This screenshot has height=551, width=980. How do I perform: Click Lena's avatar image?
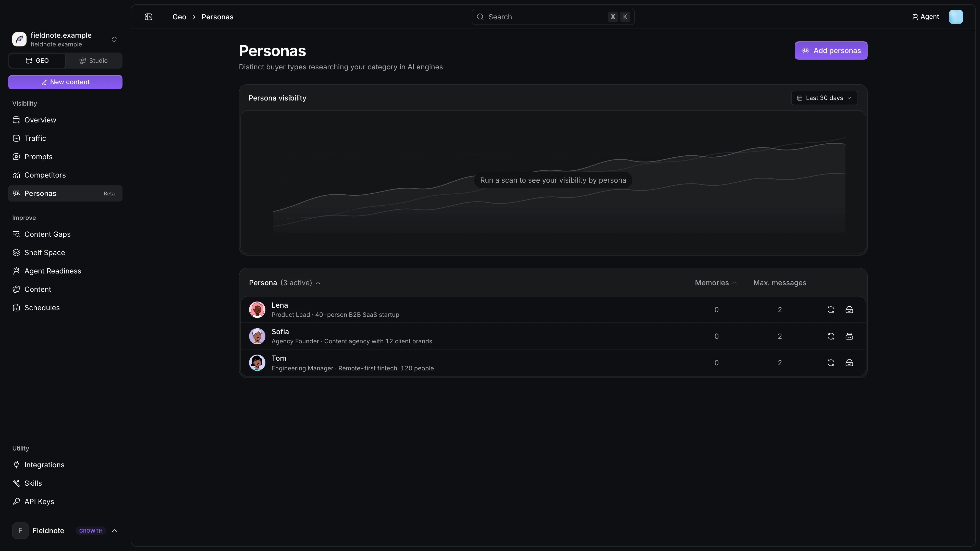coord(257,309)
